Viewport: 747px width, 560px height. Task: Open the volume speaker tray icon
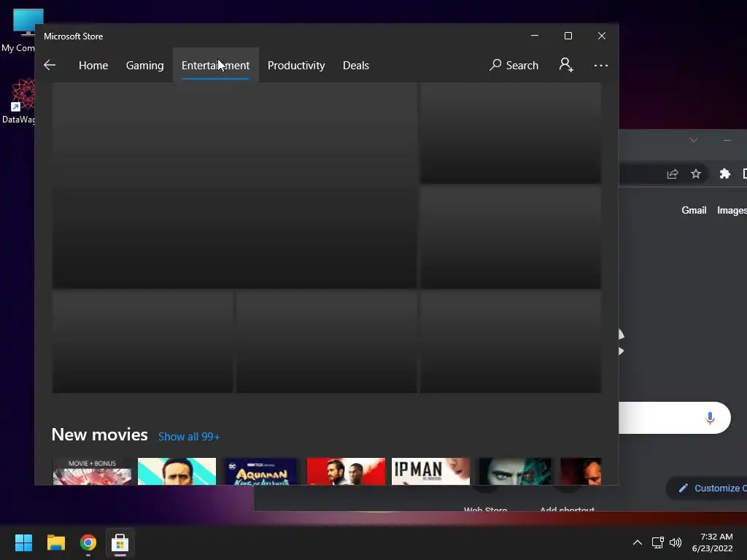coord(676,542)
